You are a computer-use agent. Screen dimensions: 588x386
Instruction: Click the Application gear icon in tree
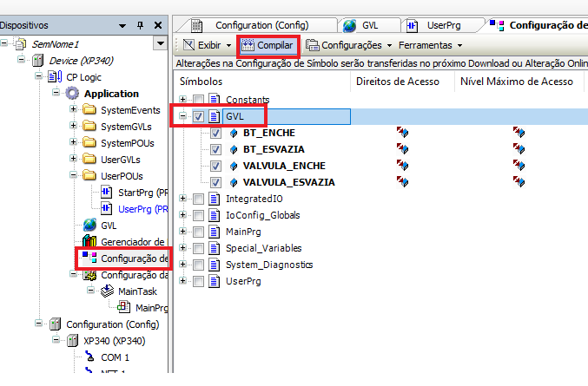tap(72, 94)
